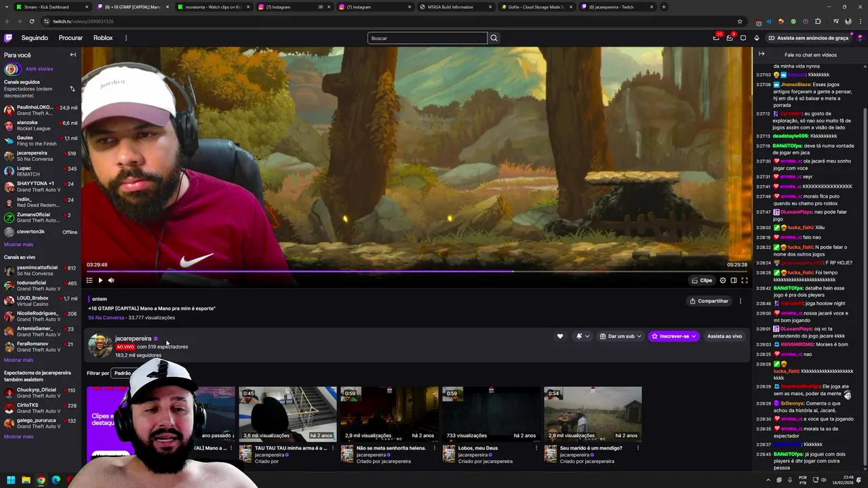
Task: Click Assista ao vivo button
Action: tap(724, 336)
